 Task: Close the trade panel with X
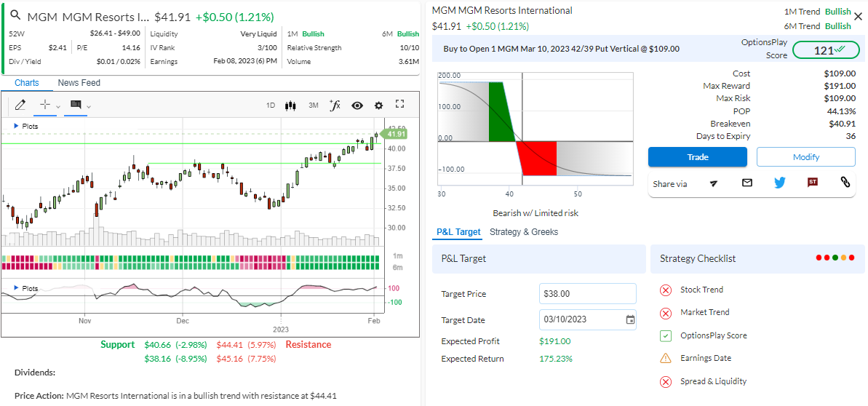(x=858, y=17)
